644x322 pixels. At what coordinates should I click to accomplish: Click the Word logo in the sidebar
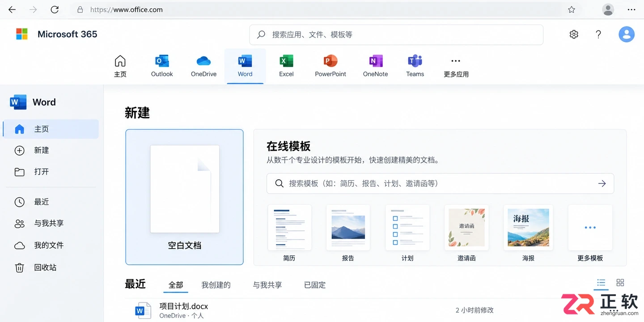pos(18,102)
